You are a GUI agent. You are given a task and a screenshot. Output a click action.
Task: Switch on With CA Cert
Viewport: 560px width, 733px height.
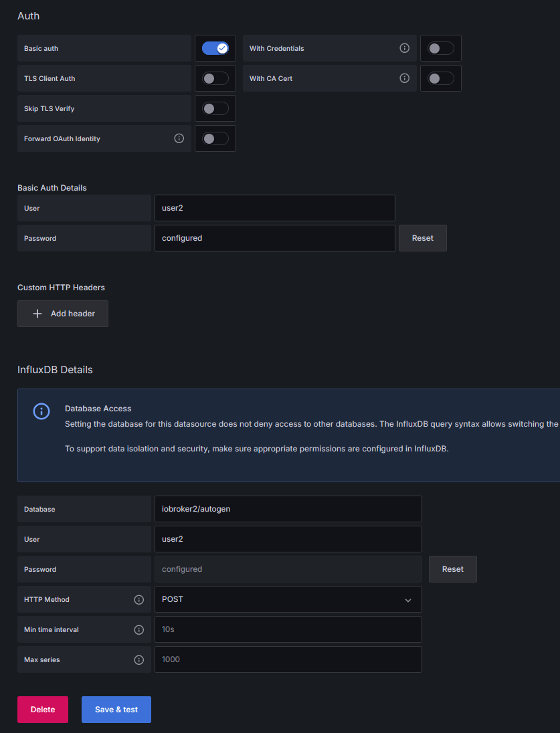pyautogui.click(x=441, y=78)
